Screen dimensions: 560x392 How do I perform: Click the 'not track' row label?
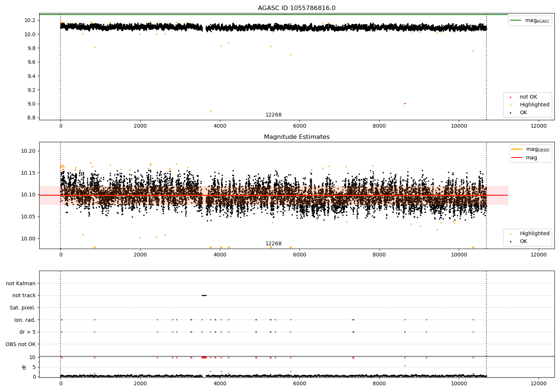(x=24, y=295)
